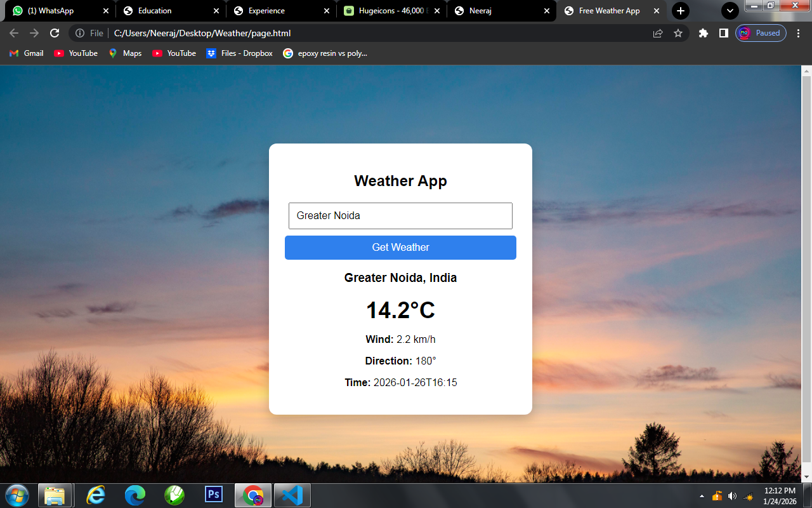Image resolution: width=812 pixels, height=508 pixels.
Task: Click the Get Weather button
Action: point(400,247)
